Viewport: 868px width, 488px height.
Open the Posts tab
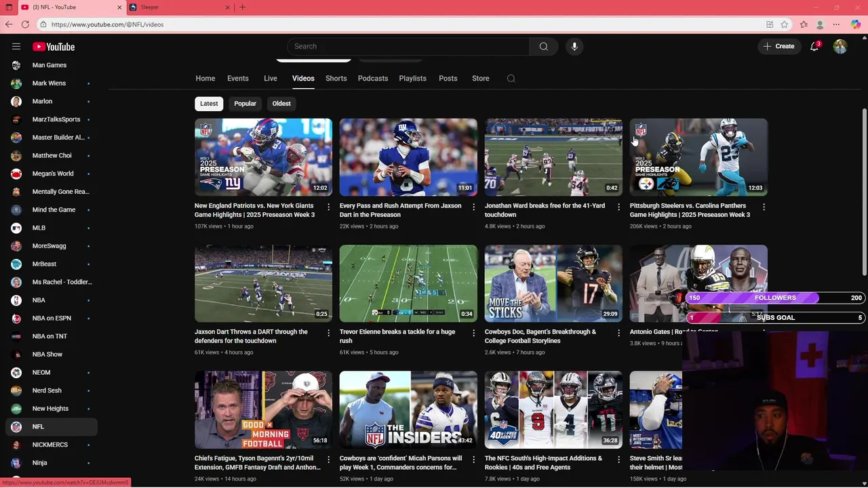(448, 79)
